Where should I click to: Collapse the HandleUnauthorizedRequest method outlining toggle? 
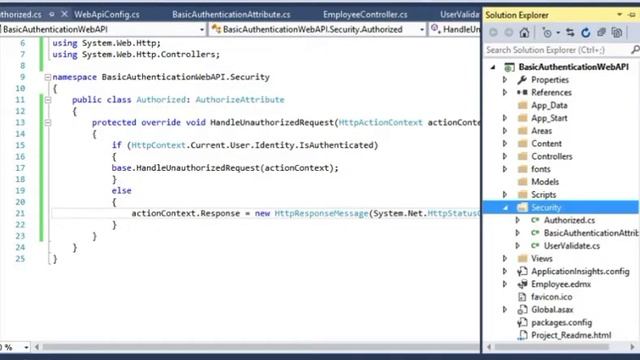48,122
